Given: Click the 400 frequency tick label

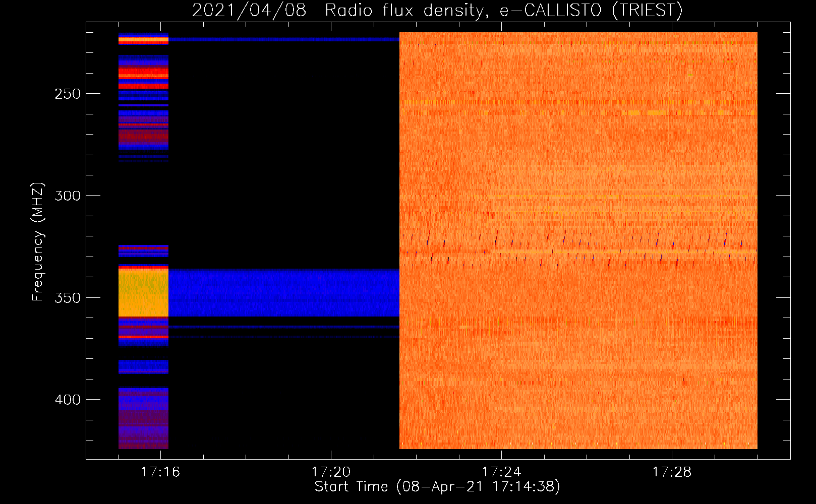Looking at the screenshot, I should 68,400.
